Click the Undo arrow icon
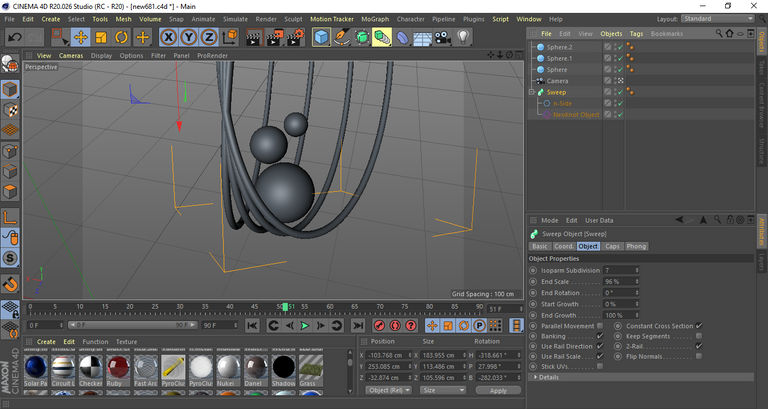This screenshot has height=409, width=768. pyautogui.click(x=15, y=37)
